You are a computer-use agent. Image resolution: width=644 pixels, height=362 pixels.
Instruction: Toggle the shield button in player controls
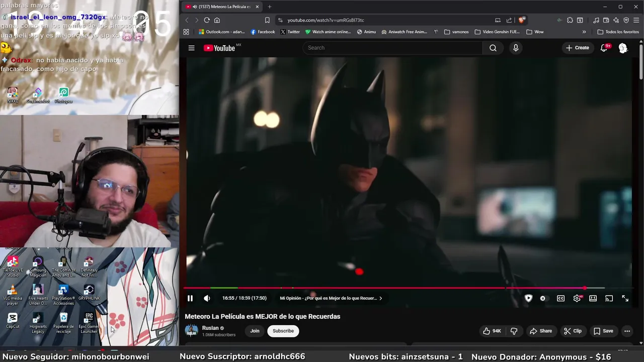(x=528, y=298)
